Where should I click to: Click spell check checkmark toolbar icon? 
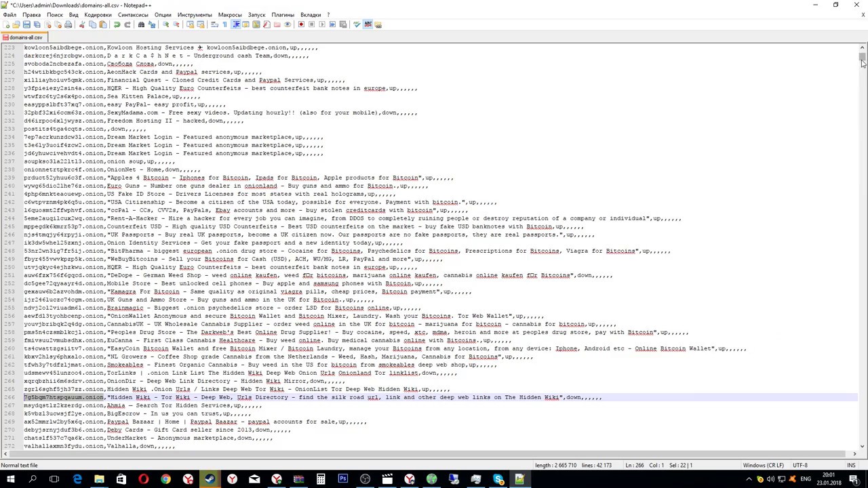pyautogui.click(x=357, y=24)
